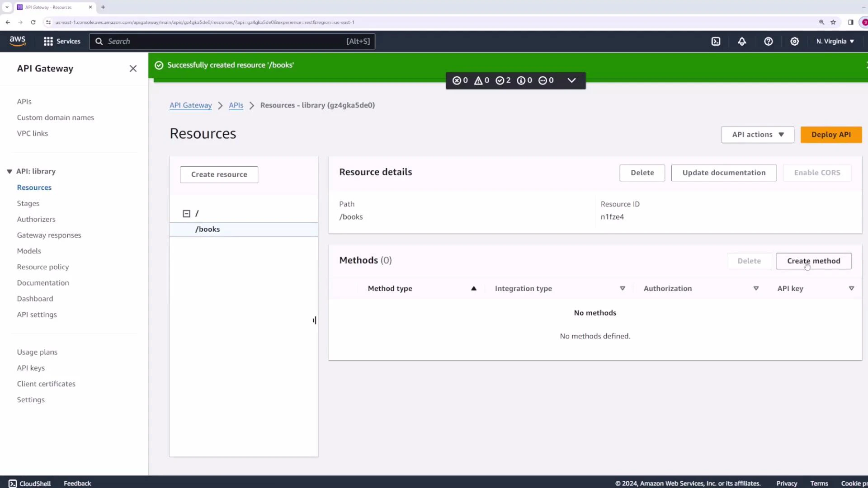Open the AWS settings gear

click(795, 41)
